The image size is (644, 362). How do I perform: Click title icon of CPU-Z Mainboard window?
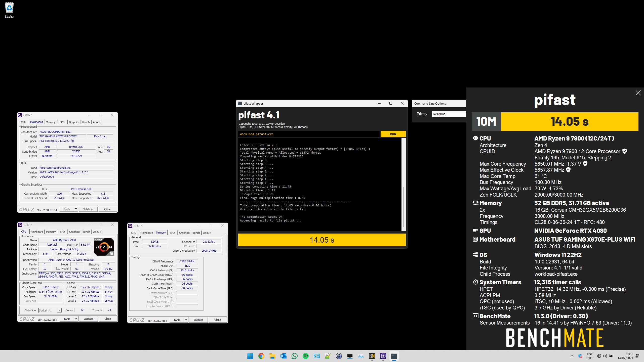tap(20, 115)
